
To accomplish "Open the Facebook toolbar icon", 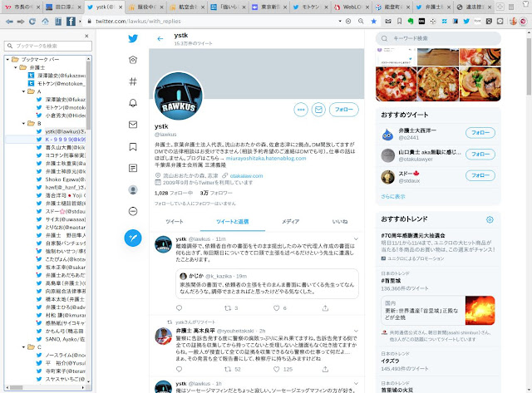I will [x=71, y=22].
